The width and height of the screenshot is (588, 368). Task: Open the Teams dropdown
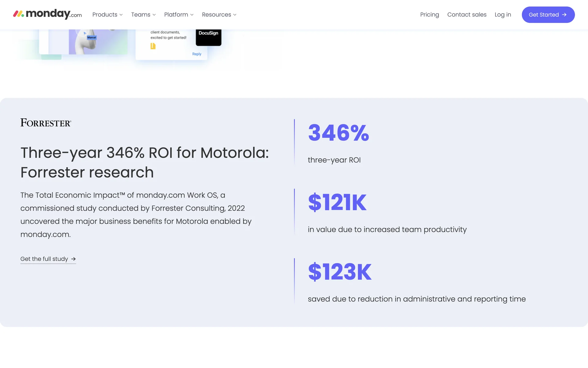143,15
